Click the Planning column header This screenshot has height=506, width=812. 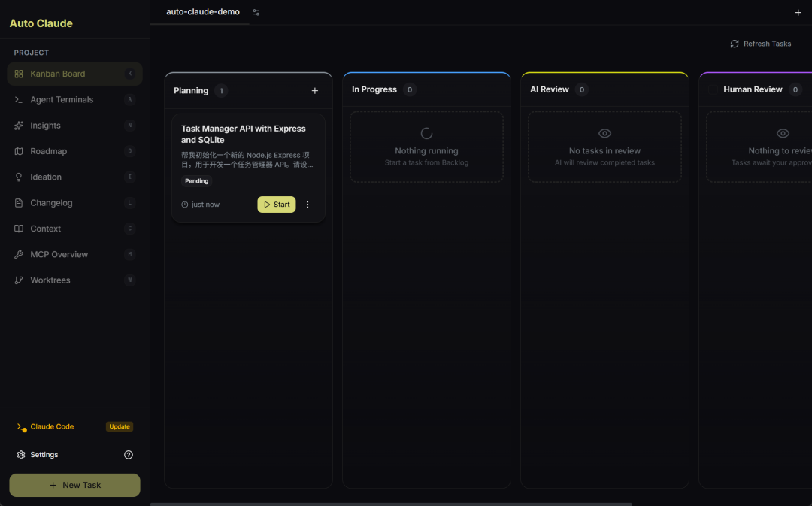(x=191, y=91)
